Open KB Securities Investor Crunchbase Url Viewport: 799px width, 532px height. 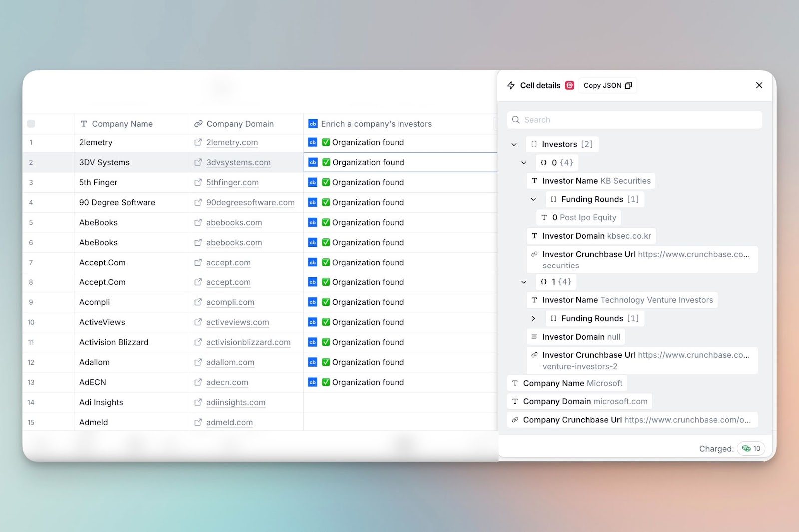coord(642,260)
